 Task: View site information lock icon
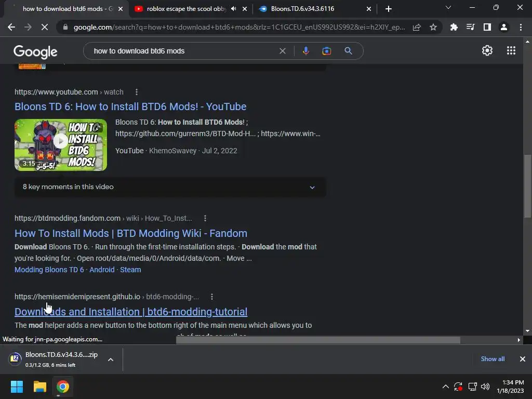pos(65,27)
